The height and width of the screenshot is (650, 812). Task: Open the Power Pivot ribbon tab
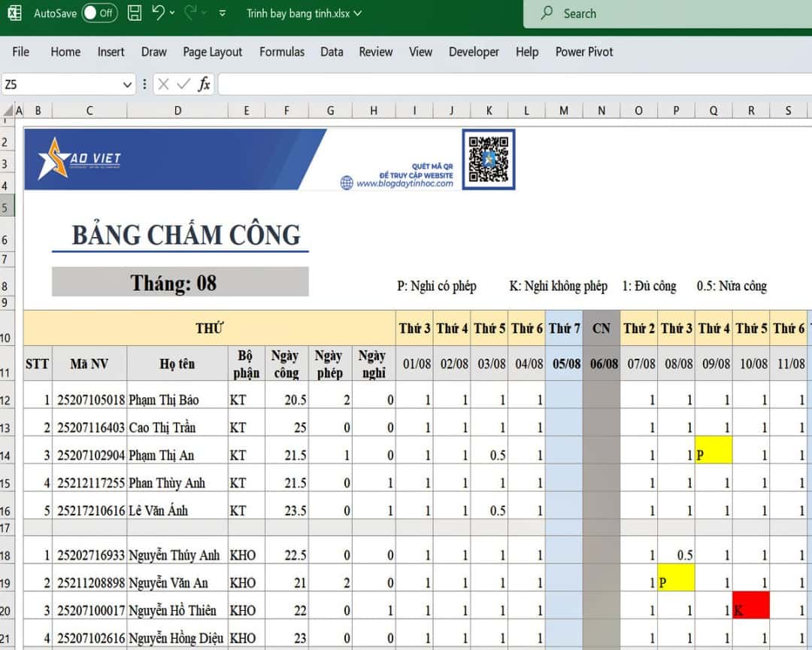coord(584,52)
